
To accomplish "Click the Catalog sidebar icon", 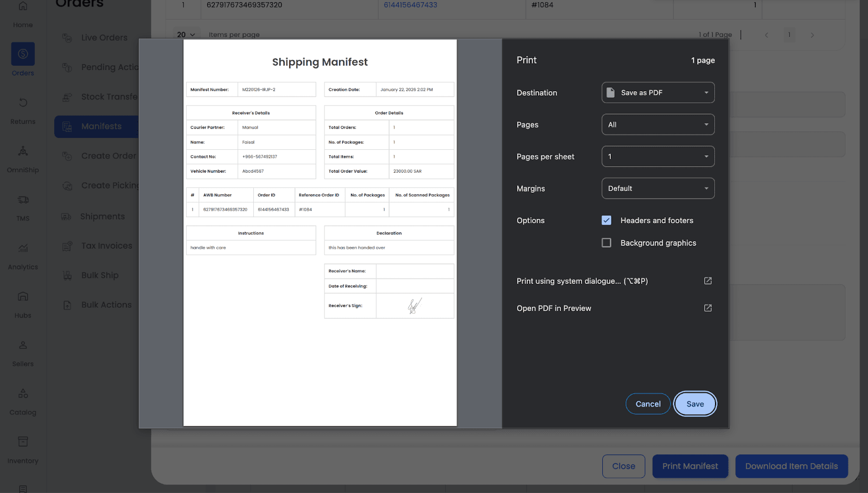I will point(23,394).
